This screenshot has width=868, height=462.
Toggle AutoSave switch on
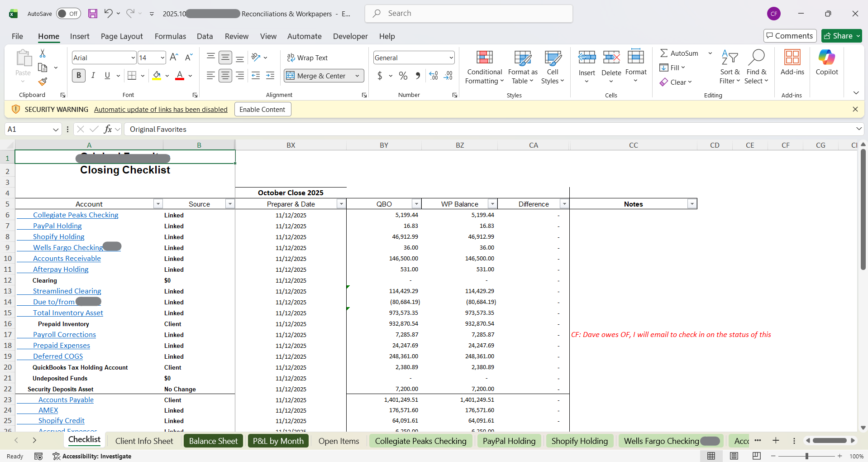(x=68, y=14)
